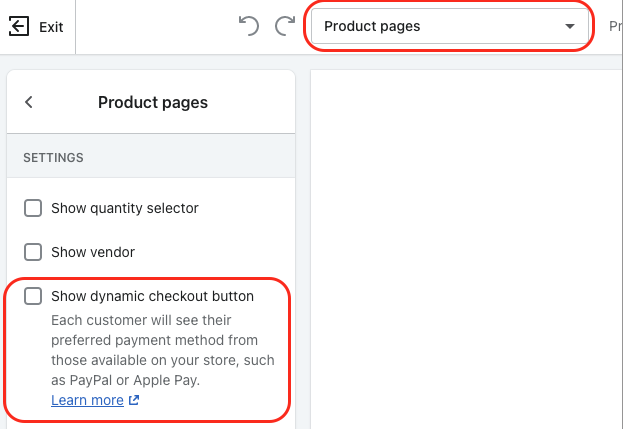The width and height of the screenshot is (623, 429).
Task: Toggle Show dynamic checkout button checkbox
Action: point(33,296)
